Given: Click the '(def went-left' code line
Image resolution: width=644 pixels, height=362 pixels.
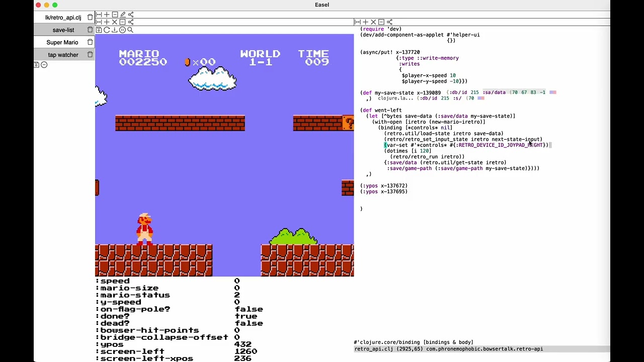Looking at the screenshot, I should tap(381, 110).
